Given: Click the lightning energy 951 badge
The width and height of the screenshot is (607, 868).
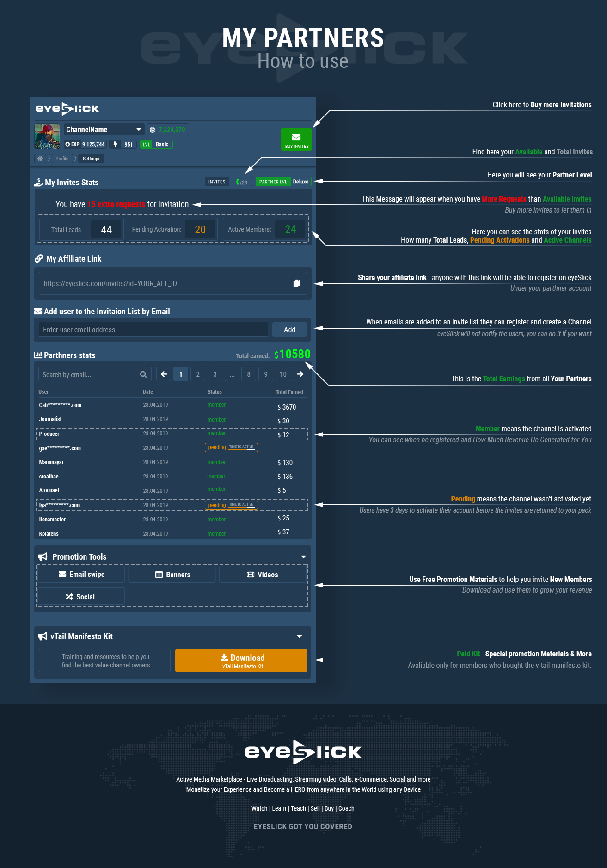Looking at the screenshot, I should coord(123,144).
